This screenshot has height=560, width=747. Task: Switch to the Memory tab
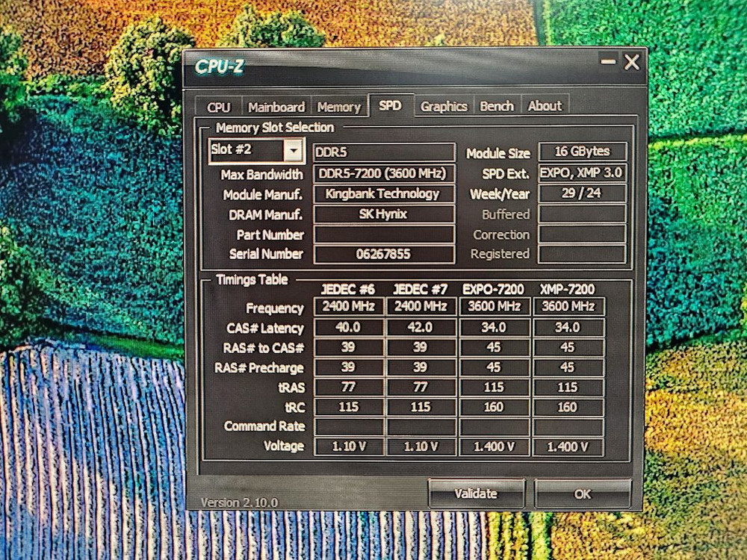pos(338,107)
